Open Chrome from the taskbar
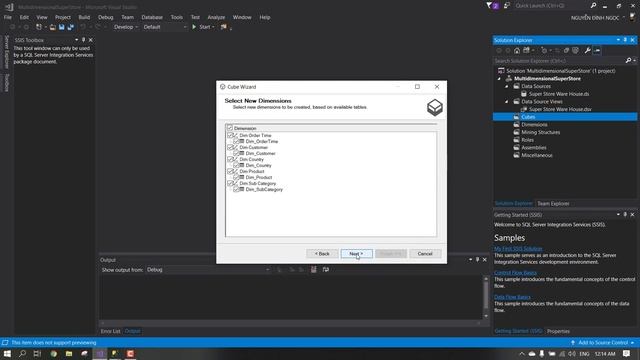This screenshot has width=640, height=360. [x=54, y=353]
